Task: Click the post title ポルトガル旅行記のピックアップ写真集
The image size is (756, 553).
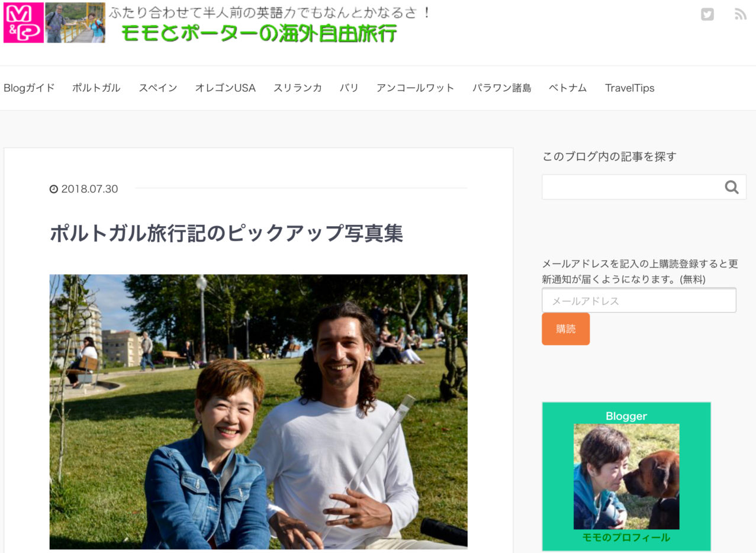Action: coord(226,233)
